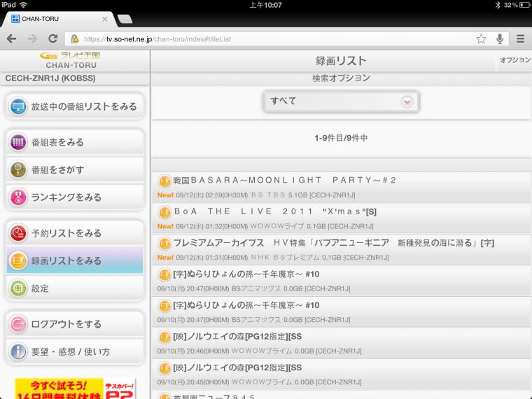Open a new browser tab
532x399 pixels.
click(125, 19)
